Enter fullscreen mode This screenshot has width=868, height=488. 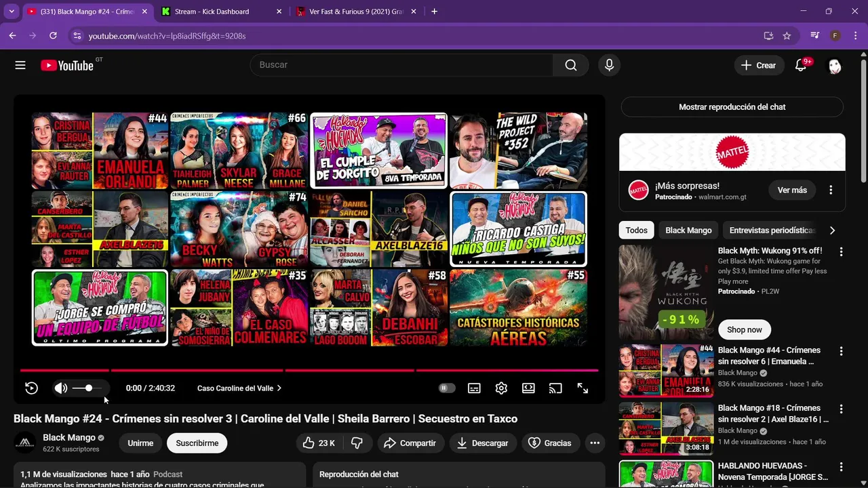coord(583,388)
